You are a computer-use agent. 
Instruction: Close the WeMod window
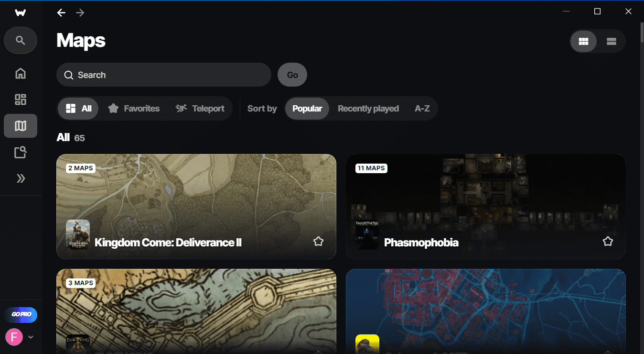coord(628,11)
